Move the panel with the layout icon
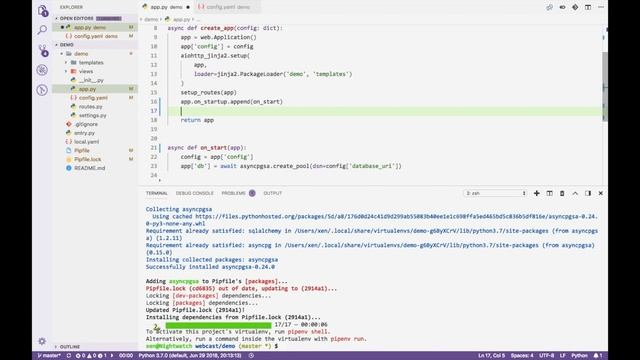Viewport: 640px width, 360px height. pyautogui.click(x=588, y=193)
